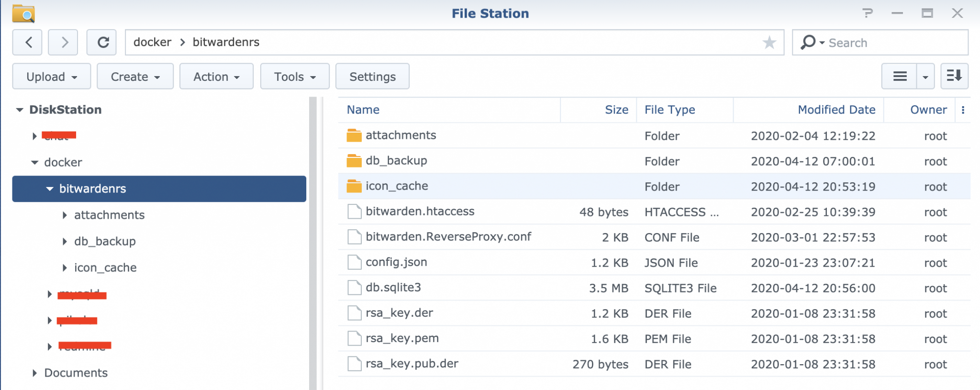980x390 pixels.
Task: Click the folder tree vertical scrollbar
Action: click(313, 239)
